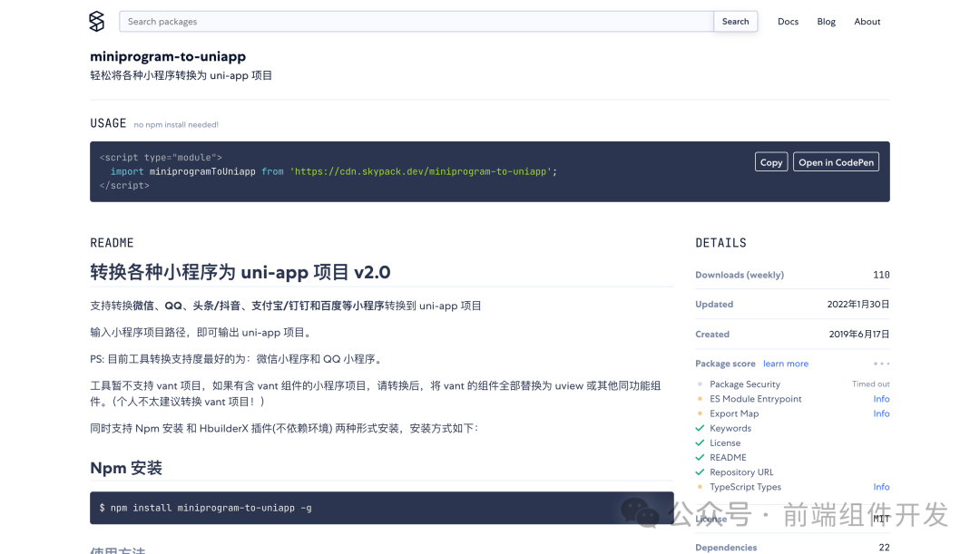980x554 pixels.
Task: Click the TypeScript Types status dot
Action: pos(700,487)
